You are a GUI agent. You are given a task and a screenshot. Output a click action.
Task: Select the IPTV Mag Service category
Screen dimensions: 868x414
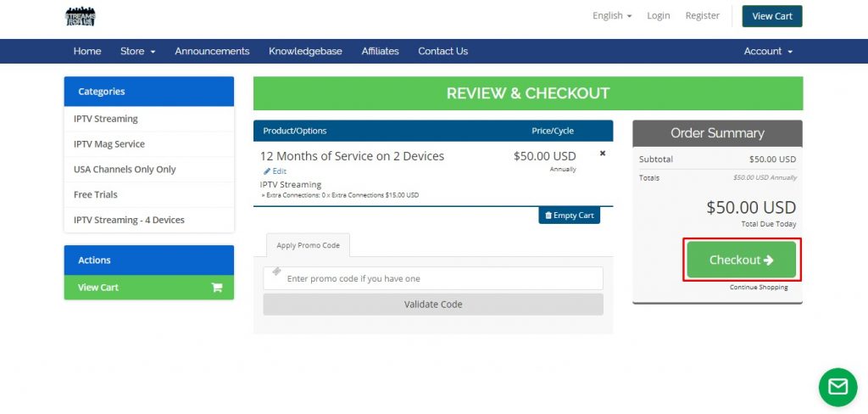click(x=109, y=144)
